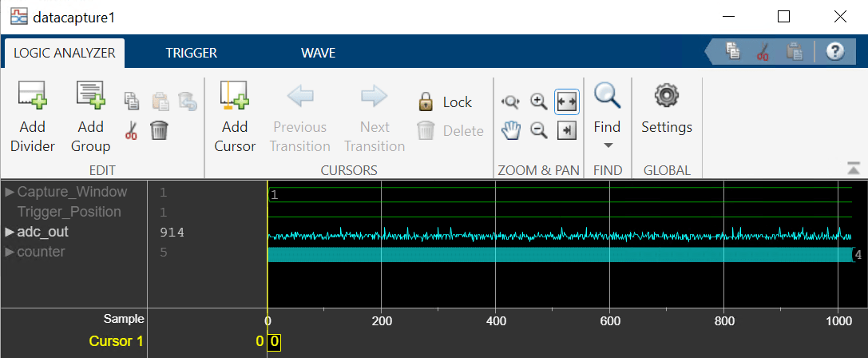
Task: Toggle the cursor Lock padlock
Action: pyautogui.click(x=445, y=102)
